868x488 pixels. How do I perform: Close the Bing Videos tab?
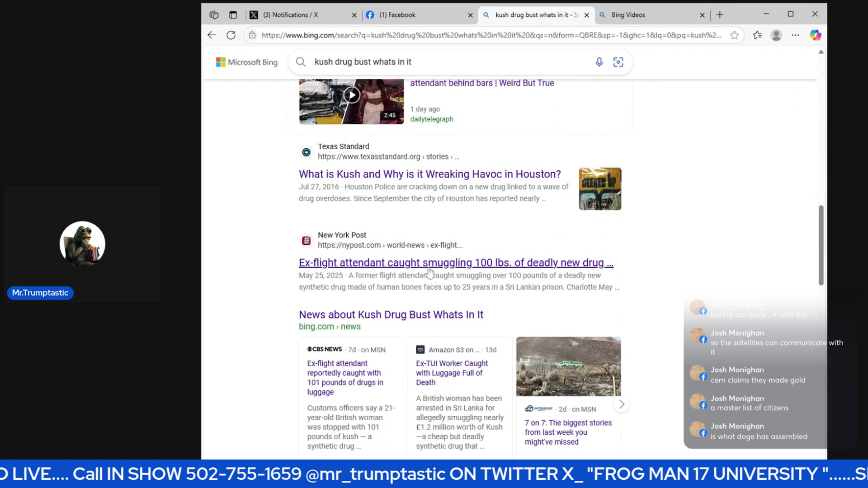(x=702, y=15)
